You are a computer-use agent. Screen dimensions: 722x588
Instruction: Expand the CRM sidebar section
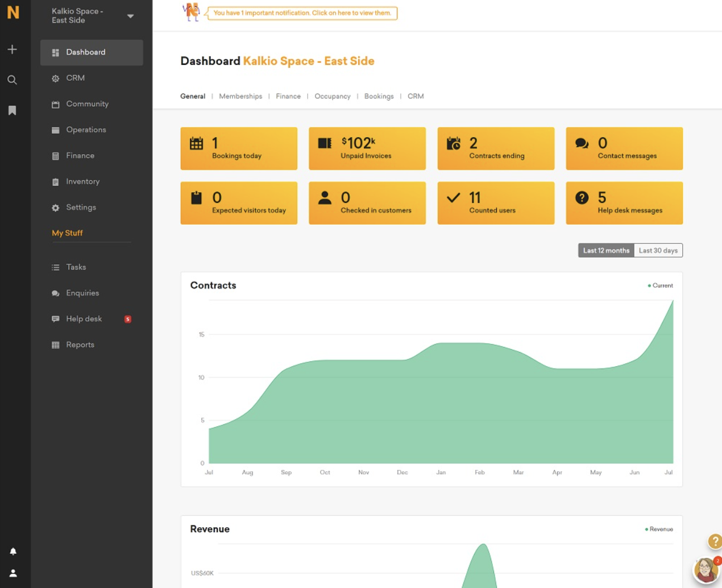[75, 78]
